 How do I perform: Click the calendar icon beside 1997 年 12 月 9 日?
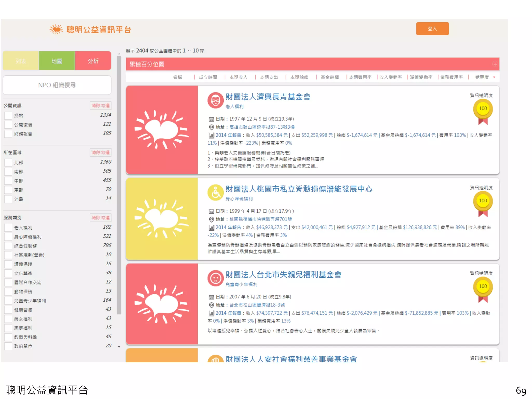coord(211,119)
